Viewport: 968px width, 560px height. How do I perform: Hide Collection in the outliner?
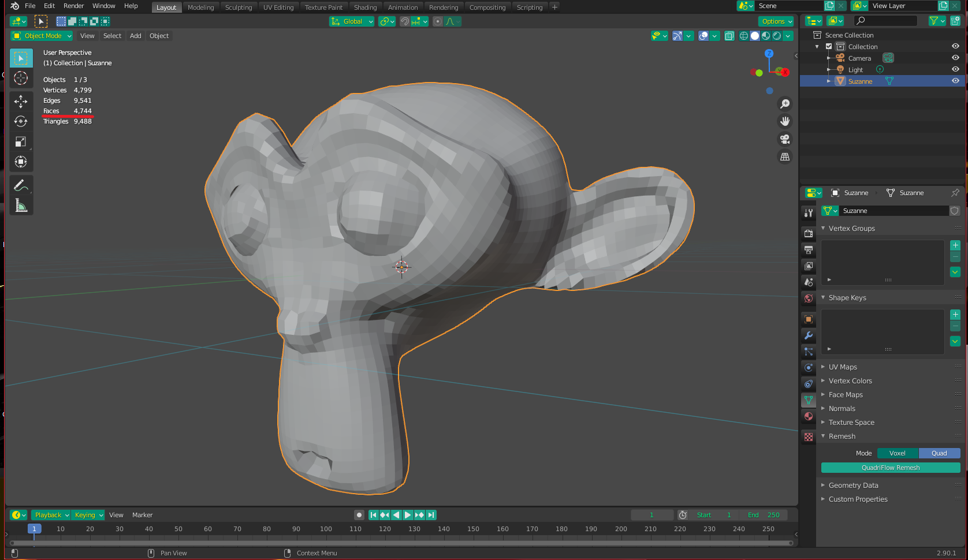(955, 46)
